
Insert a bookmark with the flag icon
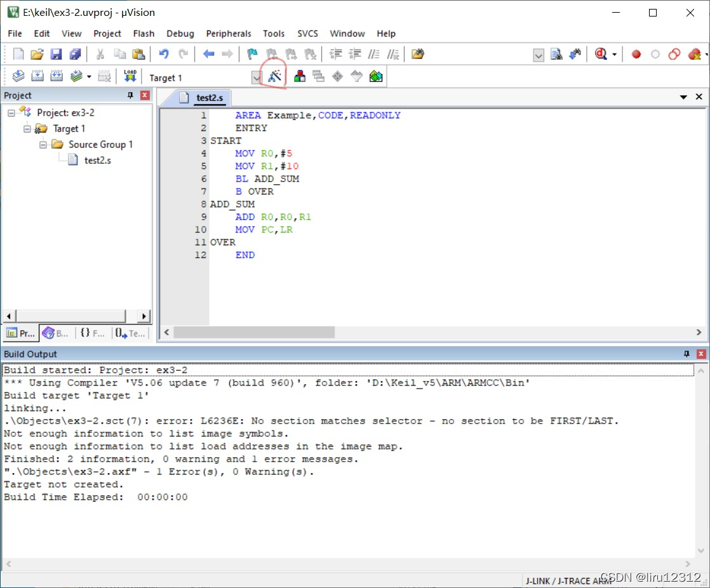(x=252, y=54)
